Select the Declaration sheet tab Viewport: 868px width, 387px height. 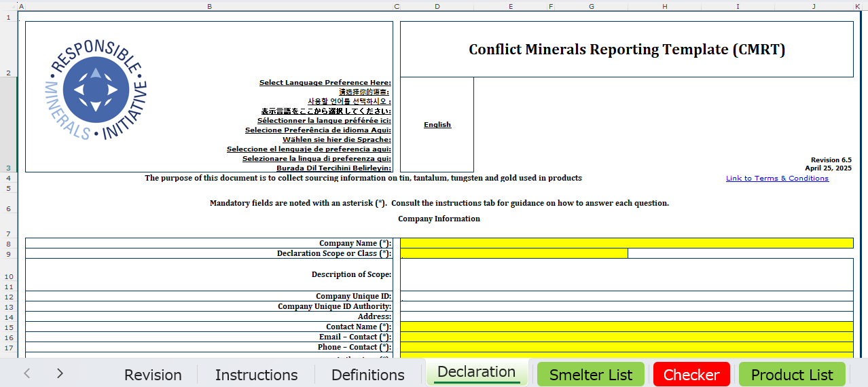[x=477, y=373]
